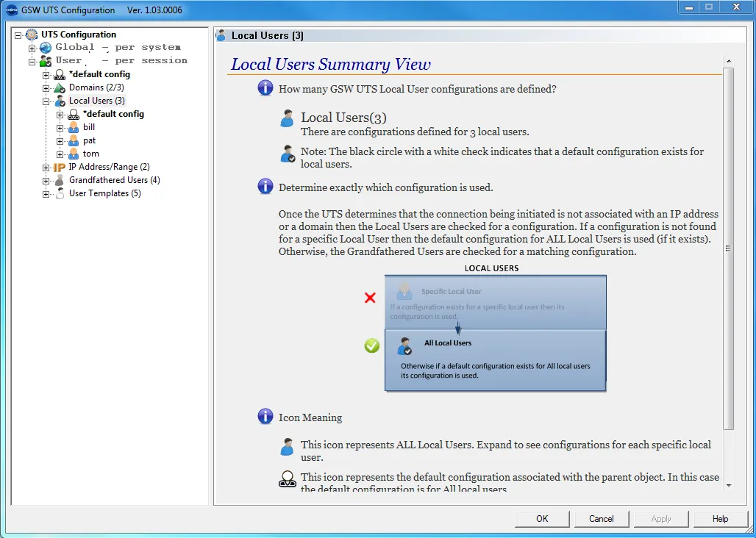Select the tom local user entry
This screenshot has height=538, width=756.
pyautogui.click(x=90, y=154)
